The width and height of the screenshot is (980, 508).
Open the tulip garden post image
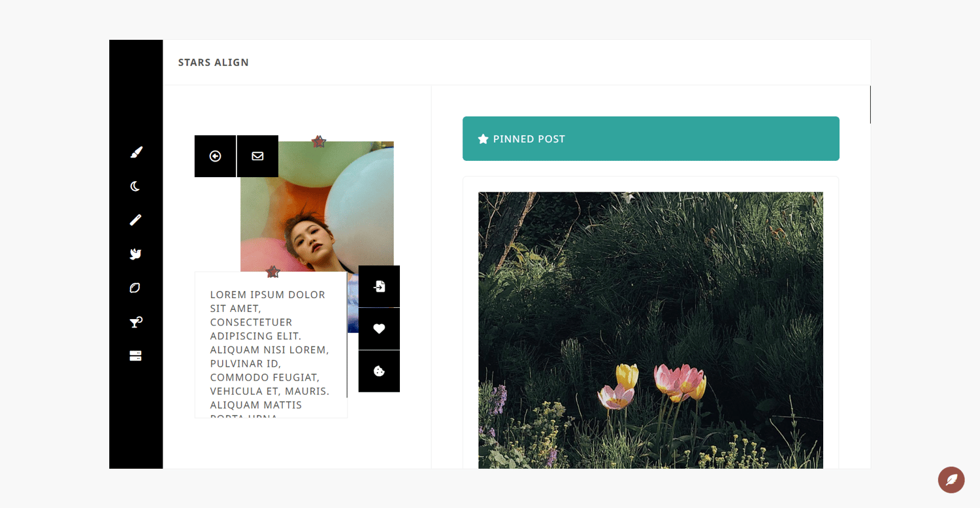pos(651,330)
